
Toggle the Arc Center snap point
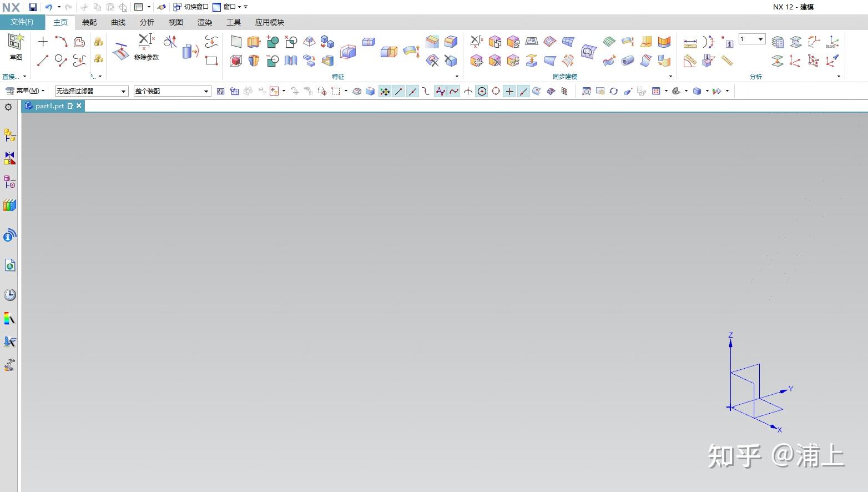[482, 91]
